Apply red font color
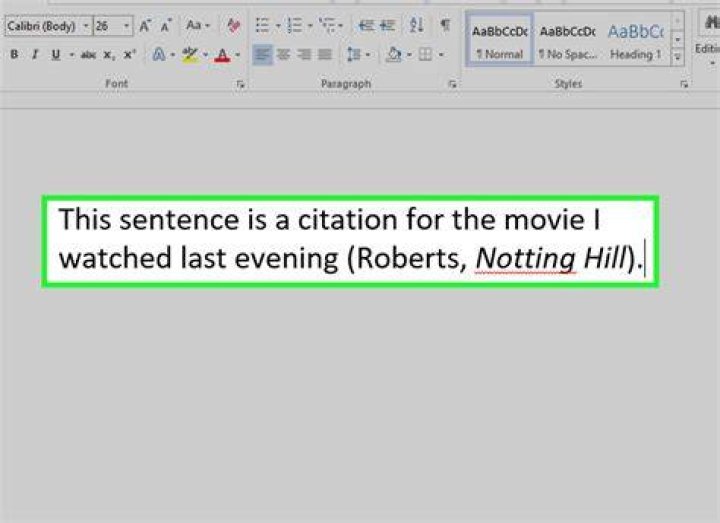This screenshot has height=523, width=720. (223, 55)
